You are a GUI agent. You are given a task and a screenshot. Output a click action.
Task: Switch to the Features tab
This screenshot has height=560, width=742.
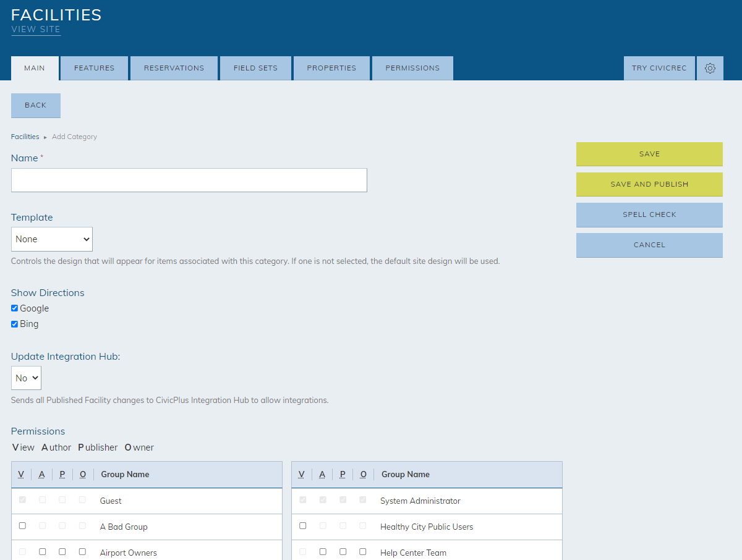[95, 69]
